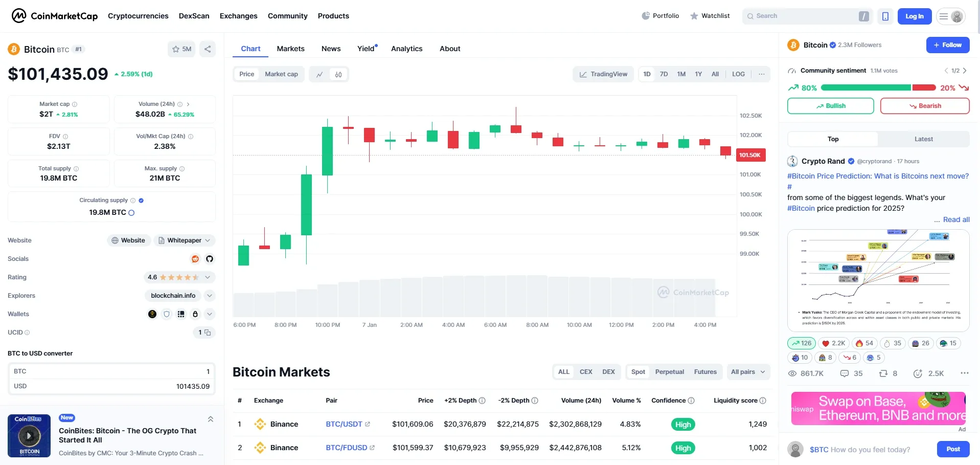
Task: Go to next sentiment page arrow
Action: [x=965, y=71]
